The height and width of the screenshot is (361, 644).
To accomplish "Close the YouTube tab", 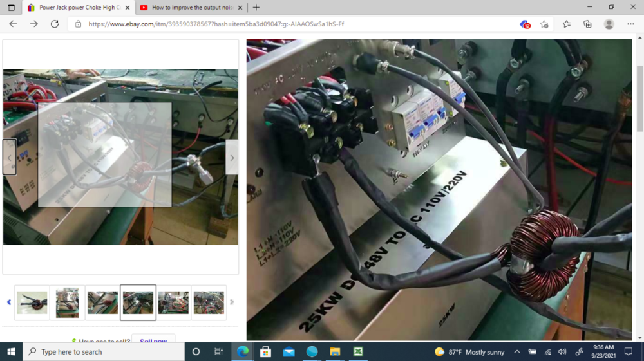I will [x=240, y=7].
